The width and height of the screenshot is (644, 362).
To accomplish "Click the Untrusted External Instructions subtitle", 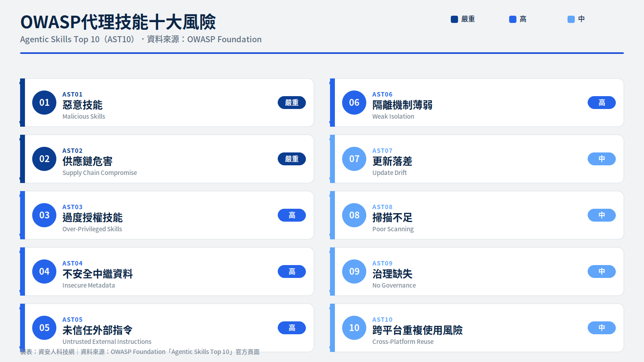I will click(x=107, y=341).
